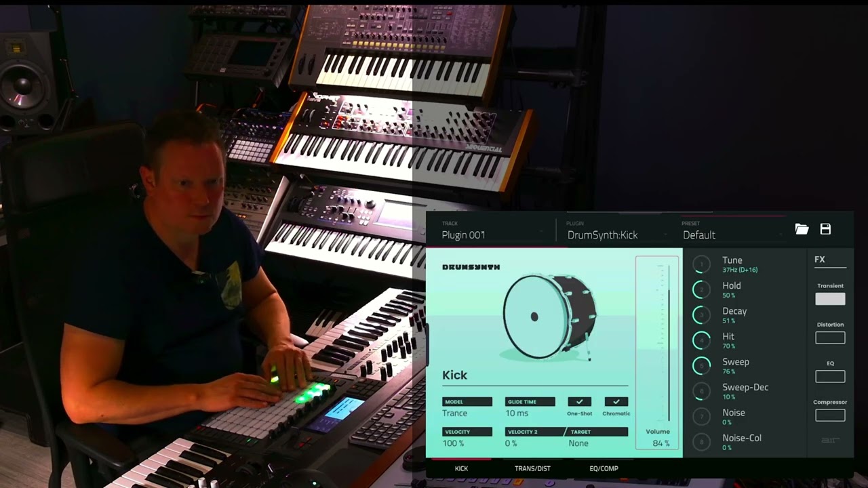The width and height of the screenshot is (868, 488).
Task: Select the Velocity 2 value 0 %
Action: [511, 443]
